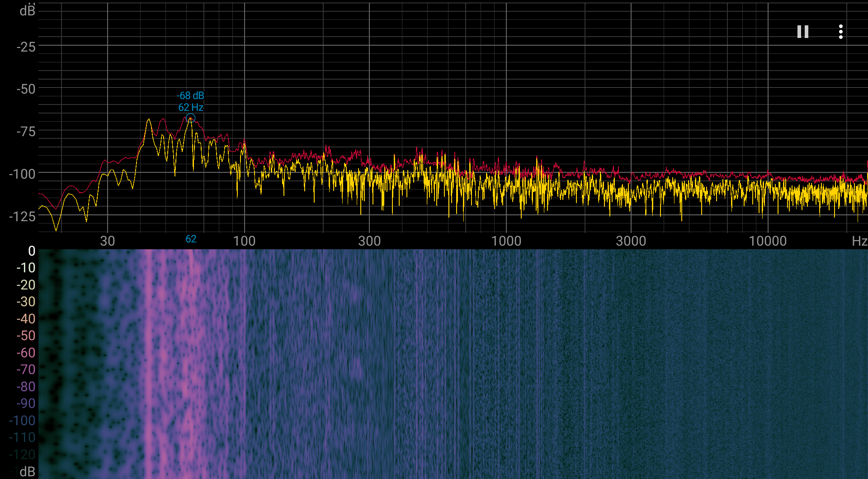This screenshot has height=479, width=868.
Task: Click the "10000" frequency axis label
Action: [x=768, y=241]
